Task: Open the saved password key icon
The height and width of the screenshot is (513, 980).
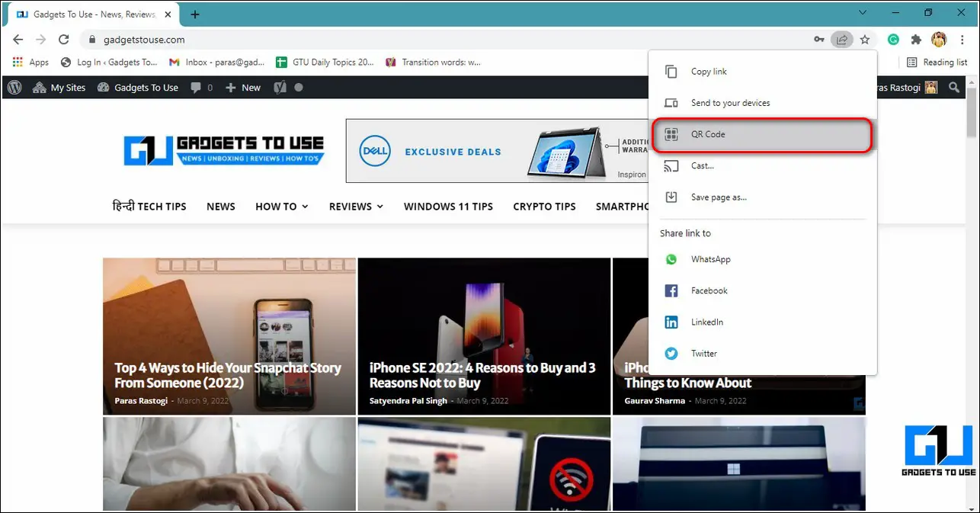Action: tap(819, 40)
